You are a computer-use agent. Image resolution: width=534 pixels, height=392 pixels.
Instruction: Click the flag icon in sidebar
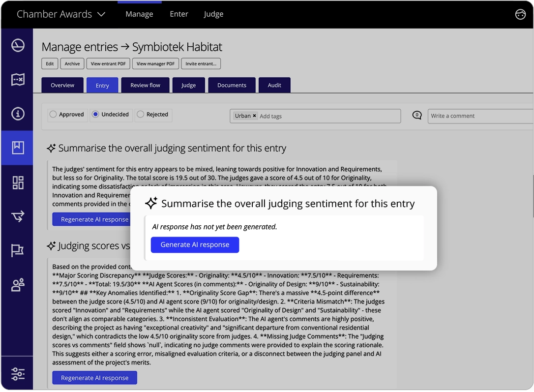coord(18,250)
